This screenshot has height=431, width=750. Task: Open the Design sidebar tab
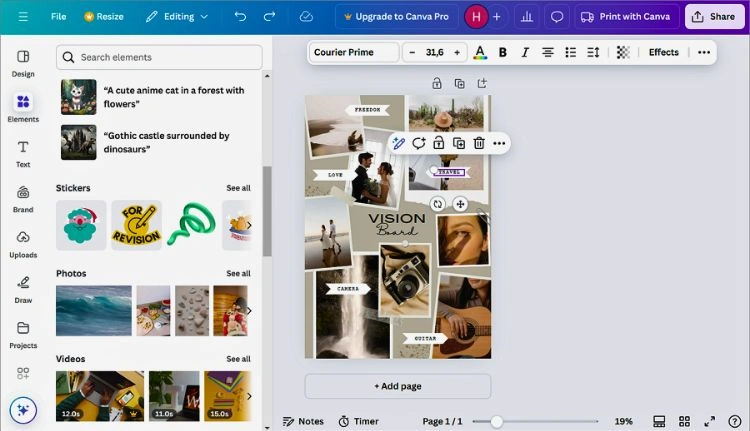click(23, 63)
